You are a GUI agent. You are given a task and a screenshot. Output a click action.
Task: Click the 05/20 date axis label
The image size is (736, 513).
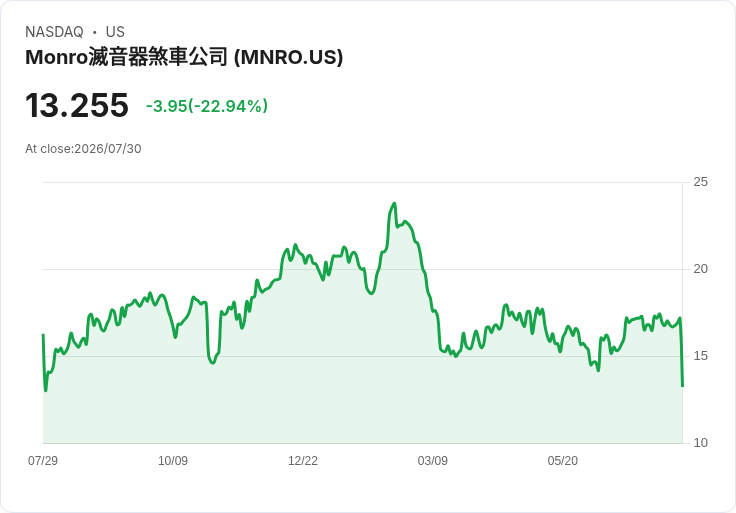pyautogui.click(x=562, y=460)
